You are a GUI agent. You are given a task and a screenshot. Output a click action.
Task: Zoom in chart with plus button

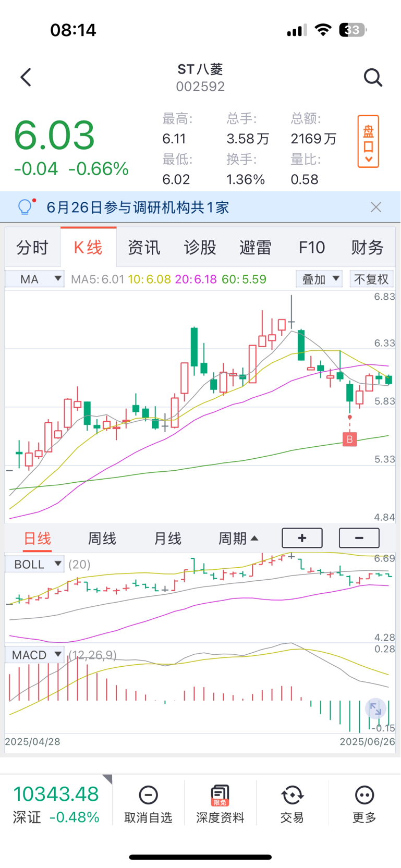pos(302,538)
